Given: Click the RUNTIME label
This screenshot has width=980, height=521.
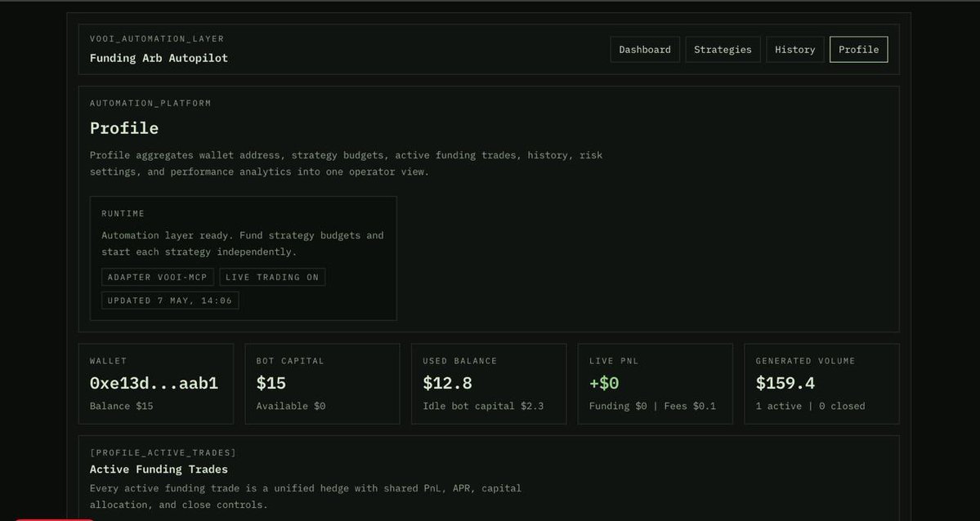Looking at the screenshot, I should [123, 214].
